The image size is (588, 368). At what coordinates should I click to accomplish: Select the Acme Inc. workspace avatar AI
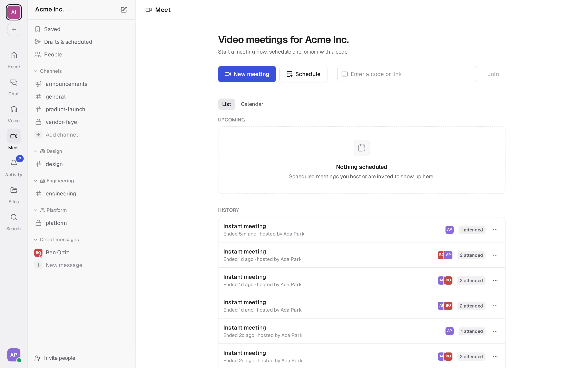pos(14,12)
